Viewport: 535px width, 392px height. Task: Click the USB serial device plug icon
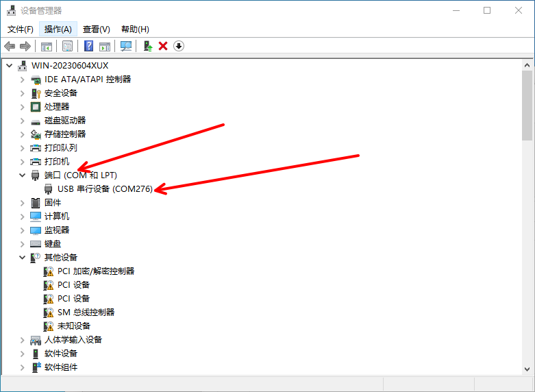point(49,189)
